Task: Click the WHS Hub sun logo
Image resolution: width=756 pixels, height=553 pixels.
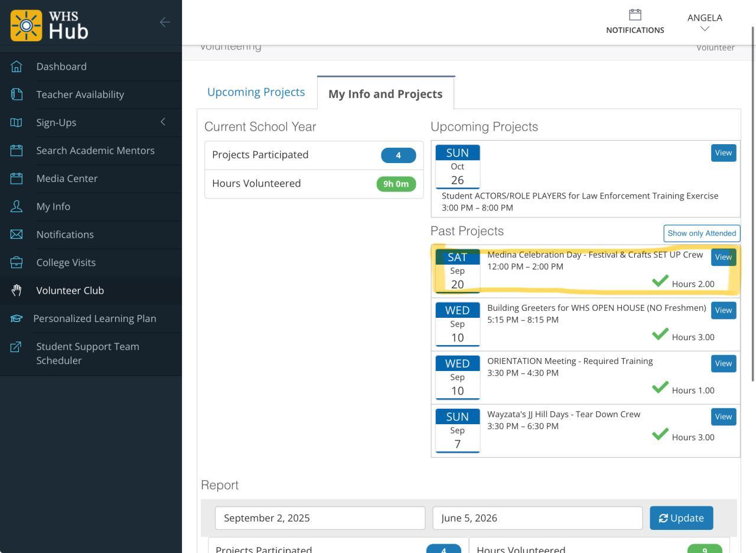Action: 26,25
